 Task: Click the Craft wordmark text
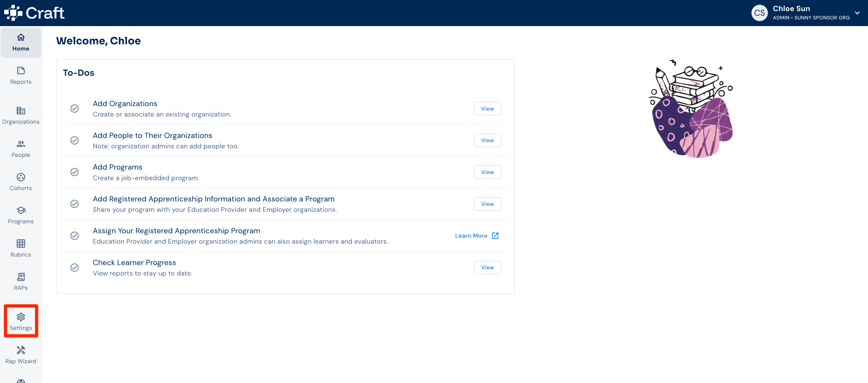tap(45, 13)
